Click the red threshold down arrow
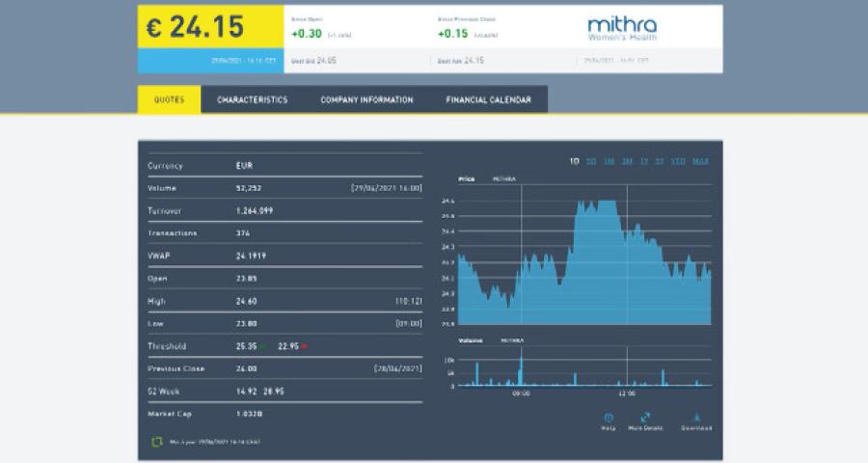The image size is (868, 463). [306, 346]
